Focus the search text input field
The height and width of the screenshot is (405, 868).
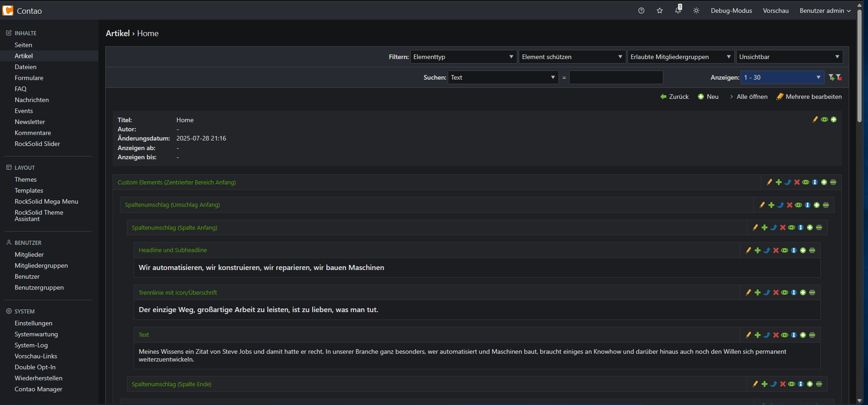[x=616, y=77]
